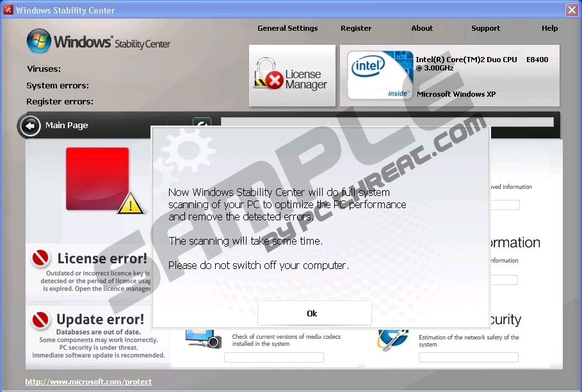Confirm the scan dialog with Ok

(x=314, y=313)
